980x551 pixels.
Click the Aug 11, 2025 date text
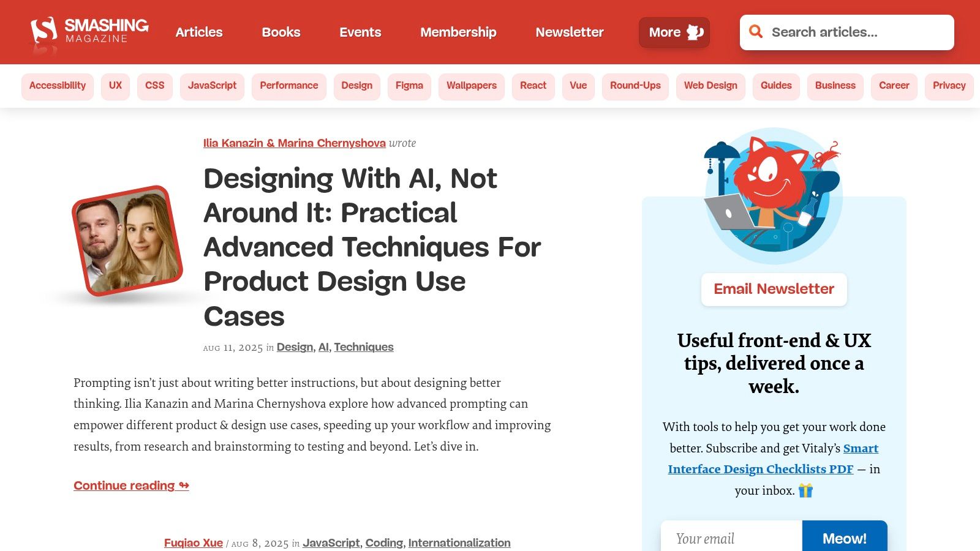233,348
